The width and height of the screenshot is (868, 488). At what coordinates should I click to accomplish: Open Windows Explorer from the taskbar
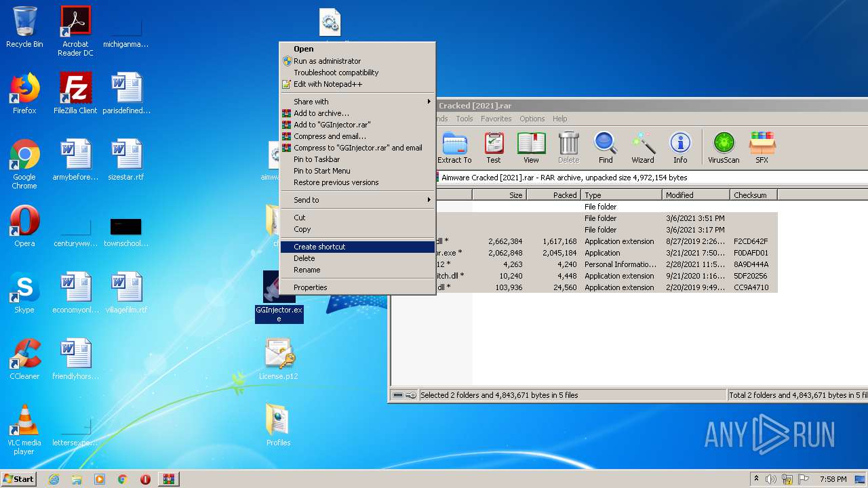(x=77, y=479)
